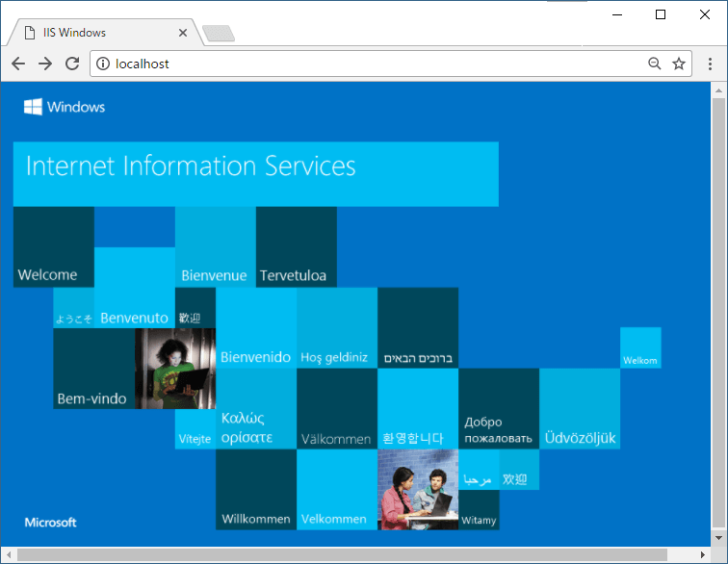Click the Bienvenue tile
The width and height of the screenshot is (728, 564).
pos(215,247)
